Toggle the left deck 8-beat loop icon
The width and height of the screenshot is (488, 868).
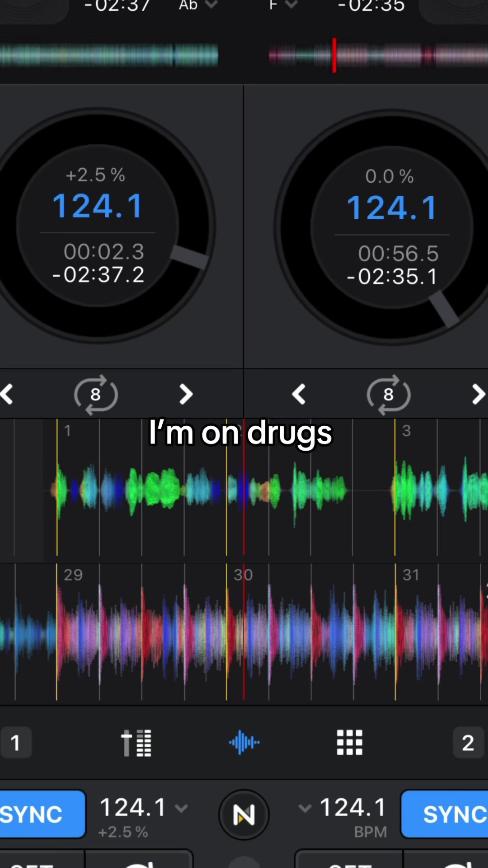(x=96, y=394)
